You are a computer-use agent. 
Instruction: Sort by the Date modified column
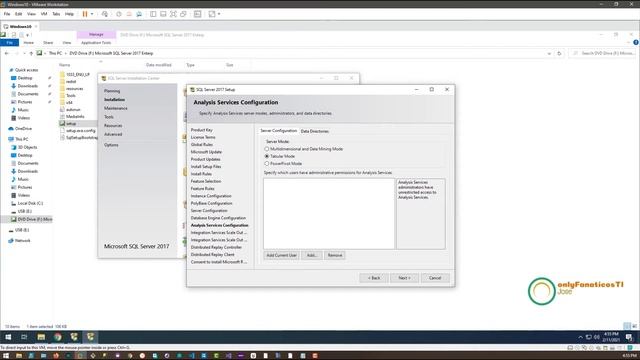pyautogui.click(x=159, y=65)
